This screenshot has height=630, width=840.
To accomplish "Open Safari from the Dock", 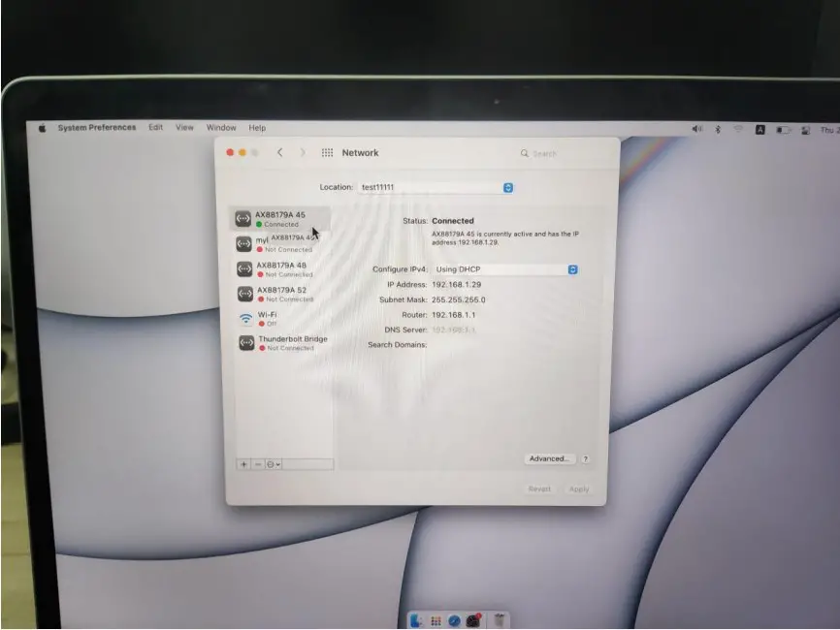I will 454,621.
